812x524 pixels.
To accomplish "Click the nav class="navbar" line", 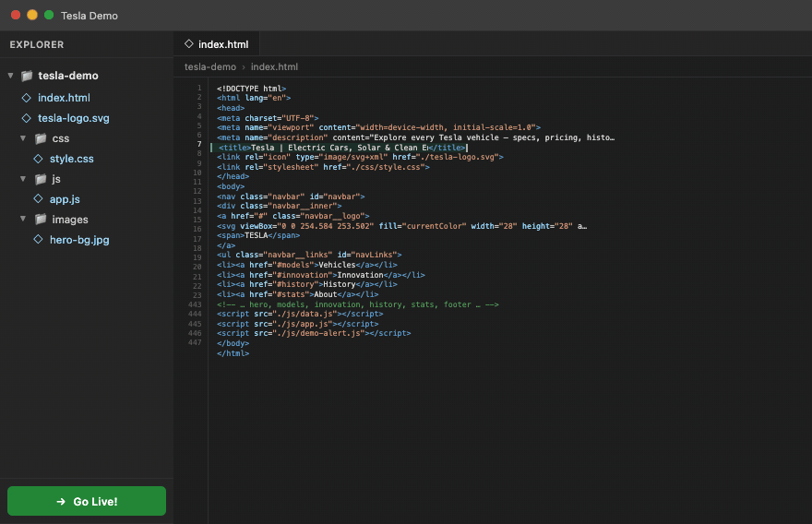I will (291, 196).
